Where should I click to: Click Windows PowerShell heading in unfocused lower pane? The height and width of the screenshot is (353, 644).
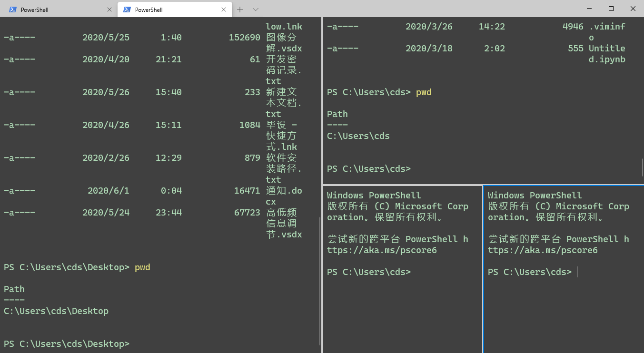374,196
